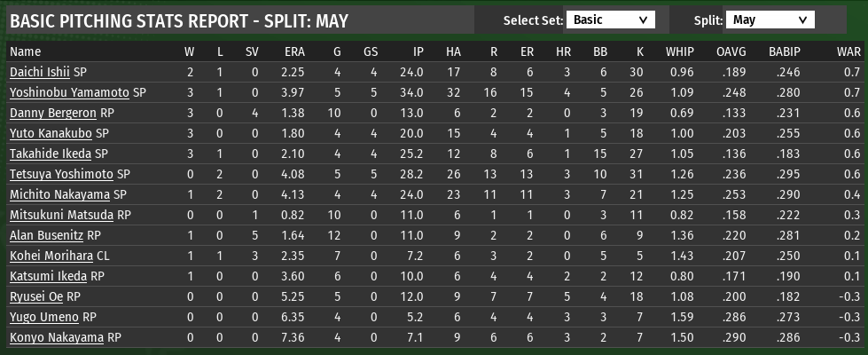Sort by BABIP column header

785,51
